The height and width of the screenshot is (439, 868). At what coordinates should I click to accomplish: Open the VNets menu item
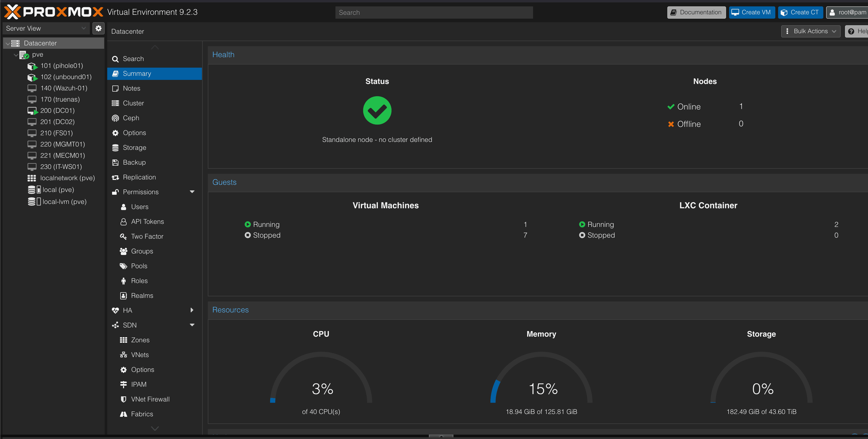pyautogui.click(x=154, y=355)
